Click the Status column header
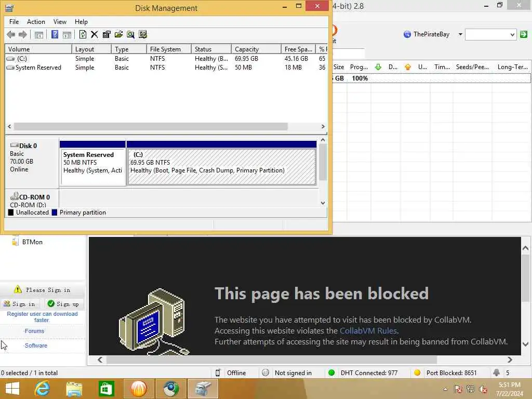532x399 pixels. [x=211, y=49]
